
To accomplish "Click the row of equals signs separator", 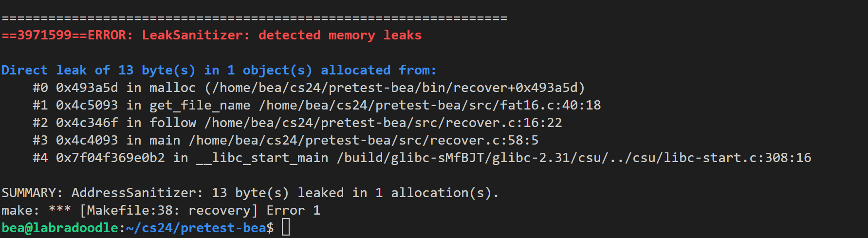I will coord(254,18).
